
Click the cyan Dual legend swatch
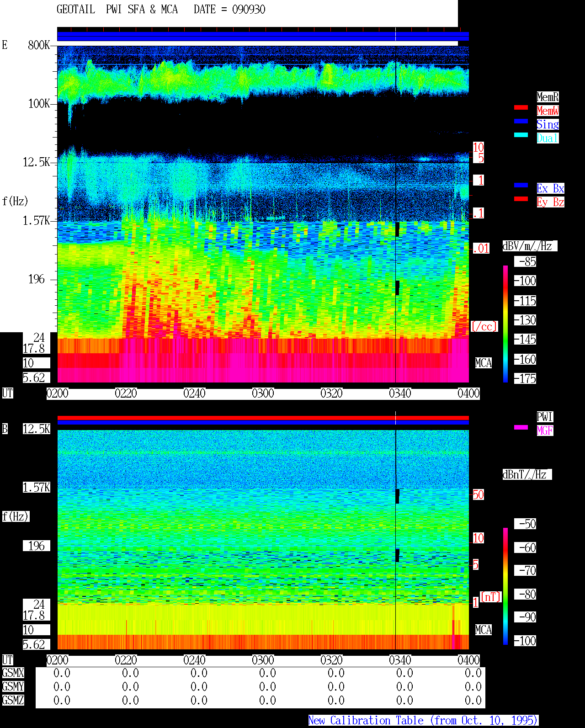tap(521, 135)
